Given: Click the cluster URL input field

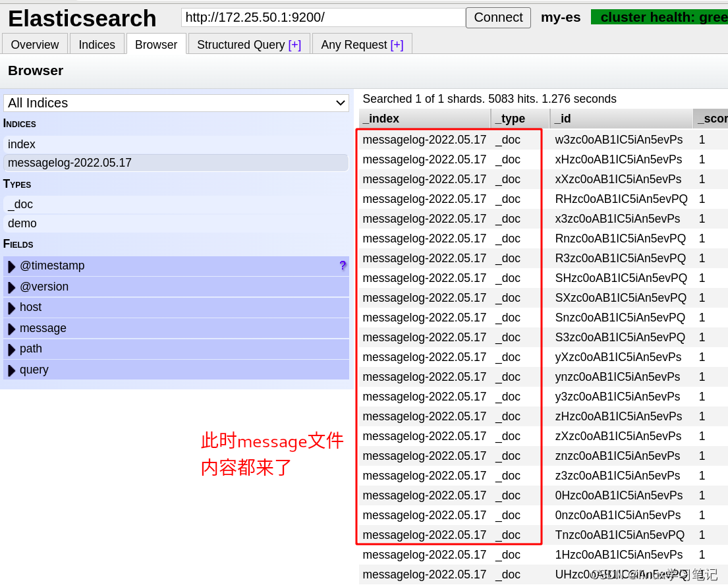Looking at the screenshot, I should point(323,18).
